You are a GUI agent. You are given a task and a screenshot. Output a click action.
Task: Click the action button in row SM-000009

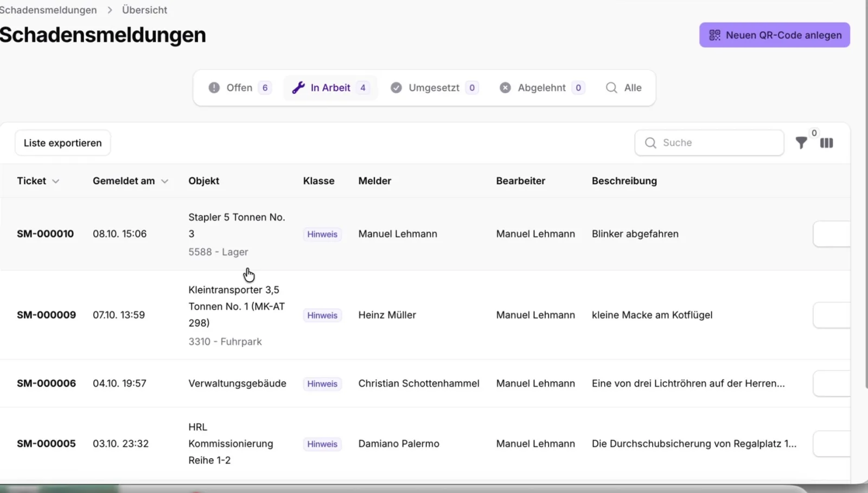click(832, 315)
